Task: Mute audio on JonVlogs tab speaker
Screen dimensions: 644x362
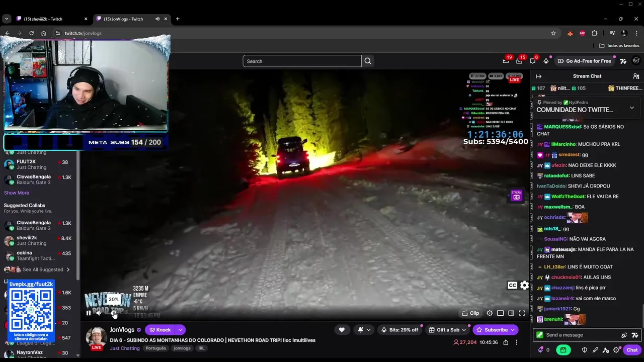Action: (157, 19)
